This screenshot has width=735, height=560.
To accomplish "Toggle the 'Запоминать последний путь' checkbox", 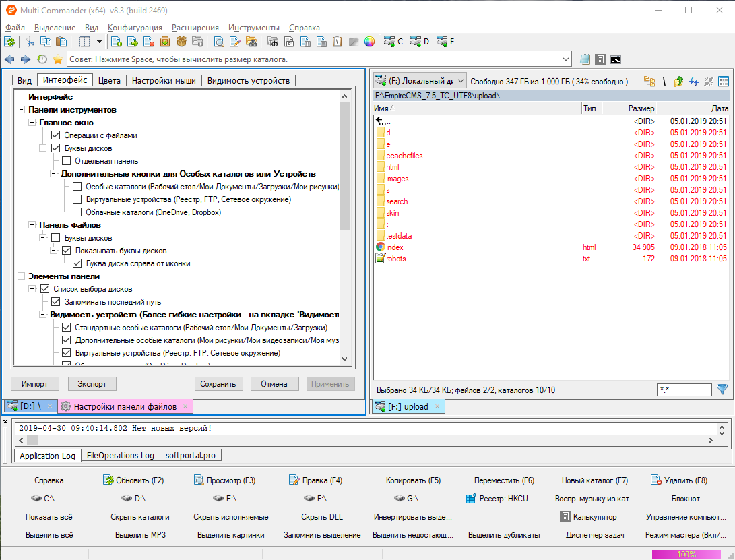I will [55, 302].
